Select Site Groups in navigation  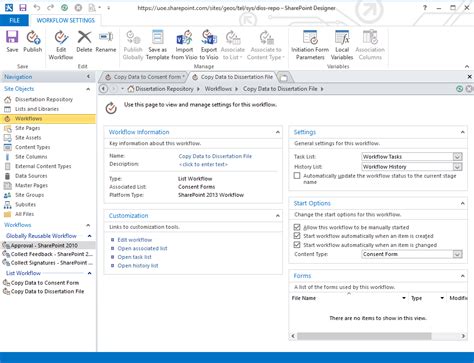tap(29, 195)
